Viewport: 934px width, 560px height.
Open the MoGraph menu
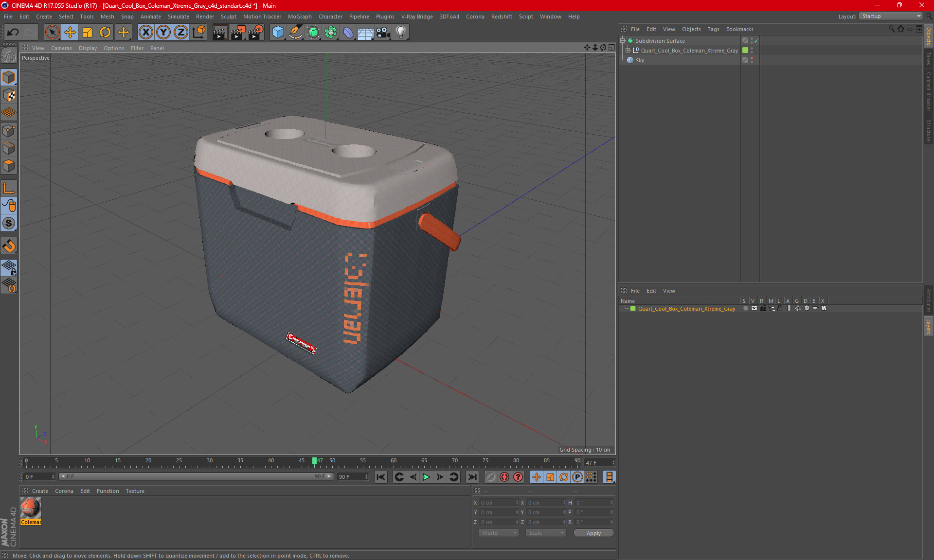coord(300,17)
